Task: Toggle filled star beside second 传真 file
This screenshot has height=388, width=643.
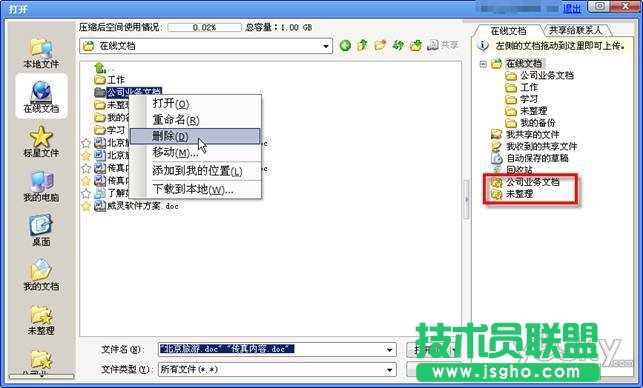Action: [x=86, y=180]
